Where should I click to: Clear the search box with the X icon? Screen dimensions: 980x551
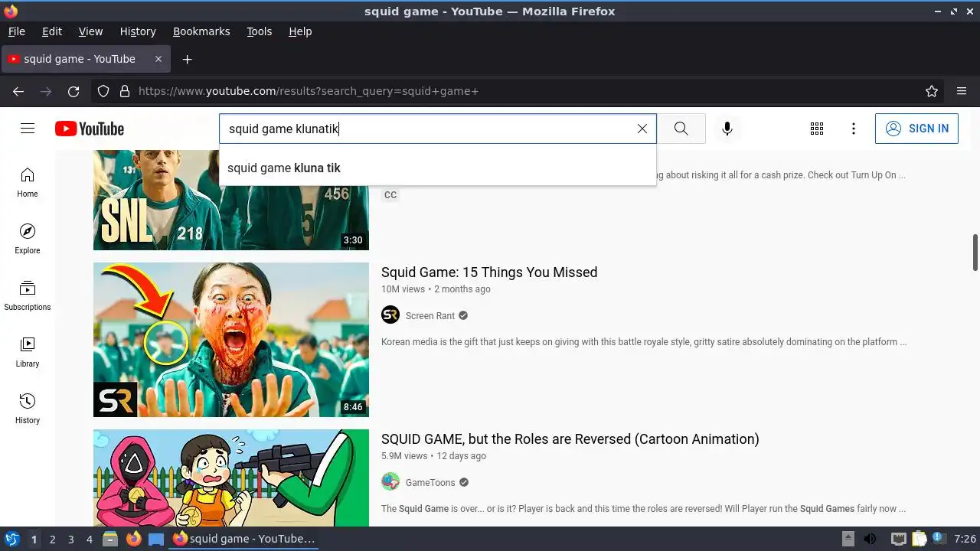(x=642, y=129)
